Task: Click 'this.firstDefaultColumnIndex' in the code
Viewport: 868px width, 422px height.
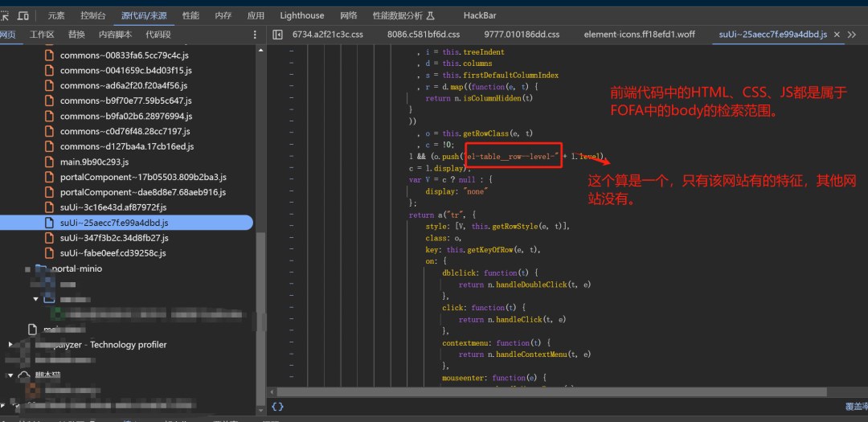Action: pos(501,75)
